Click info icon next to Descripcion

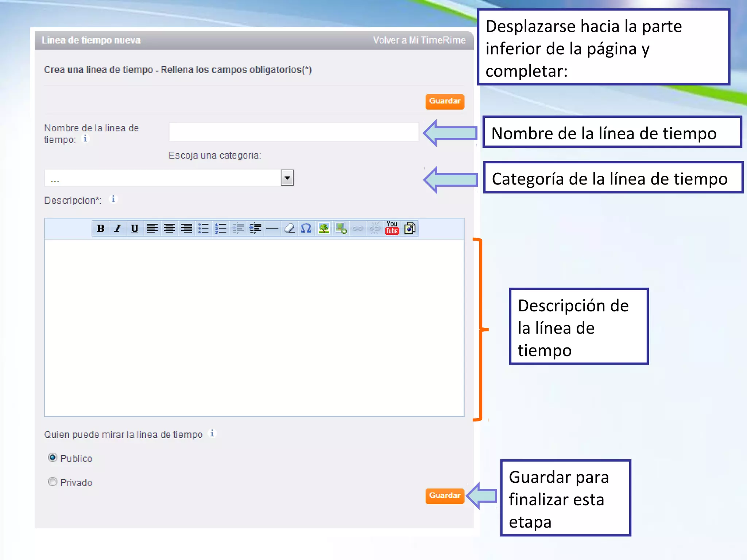pyautogui.click(x=113, y=199)
